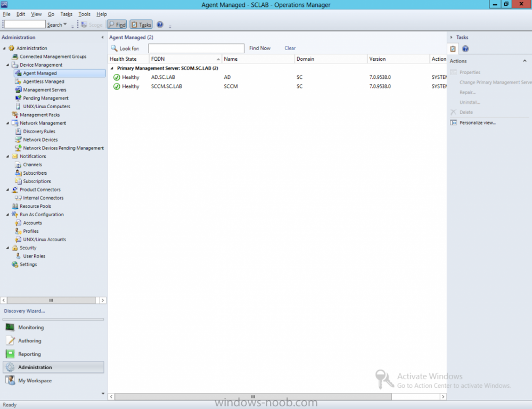
Task: Collapse the Security tree node
Action: 8,248
